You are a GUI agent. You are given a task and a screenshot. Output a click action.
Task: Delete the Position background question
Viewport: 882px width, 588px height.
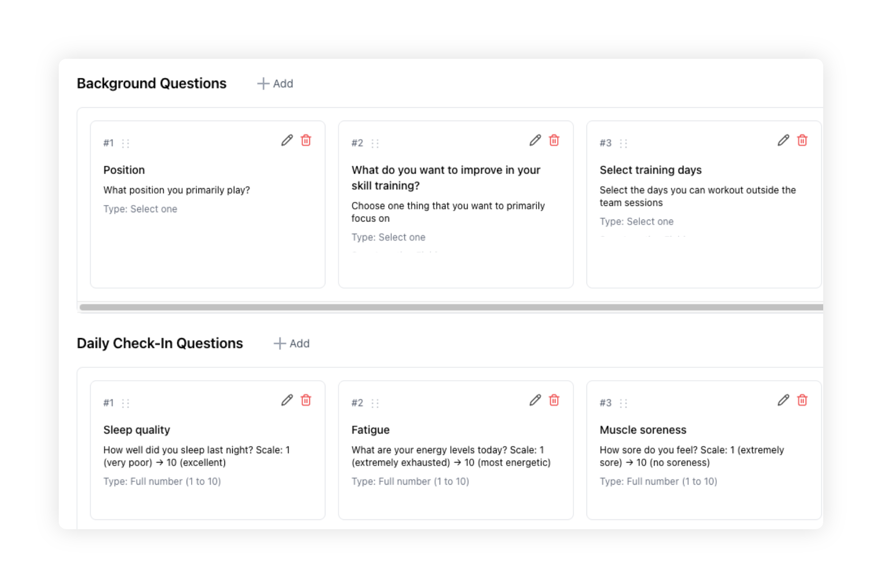click(306, 141)
